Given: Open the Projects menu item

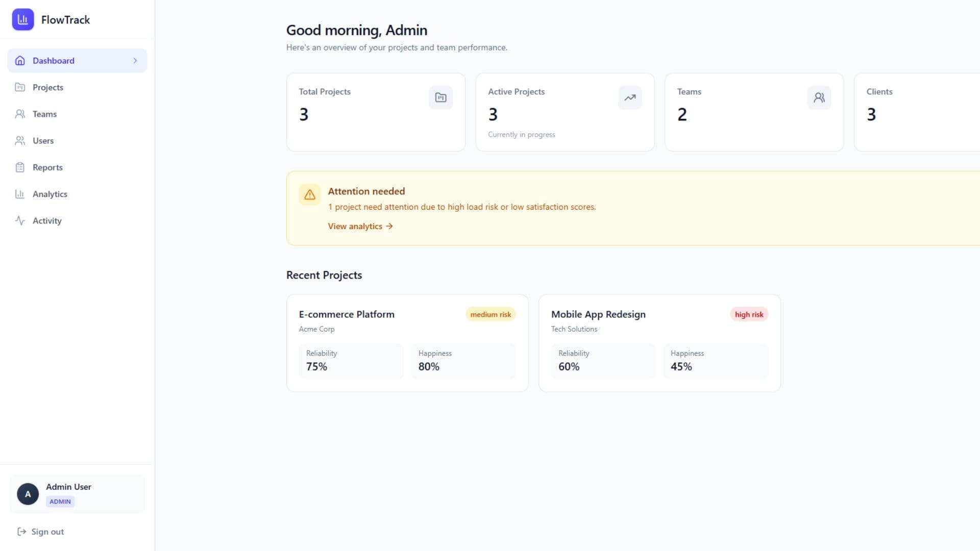Looking at the screenshot, I should [77, 87].
